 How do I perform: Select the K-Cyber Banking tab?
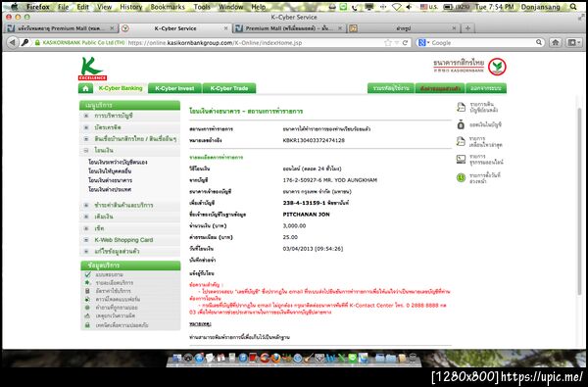121,88
